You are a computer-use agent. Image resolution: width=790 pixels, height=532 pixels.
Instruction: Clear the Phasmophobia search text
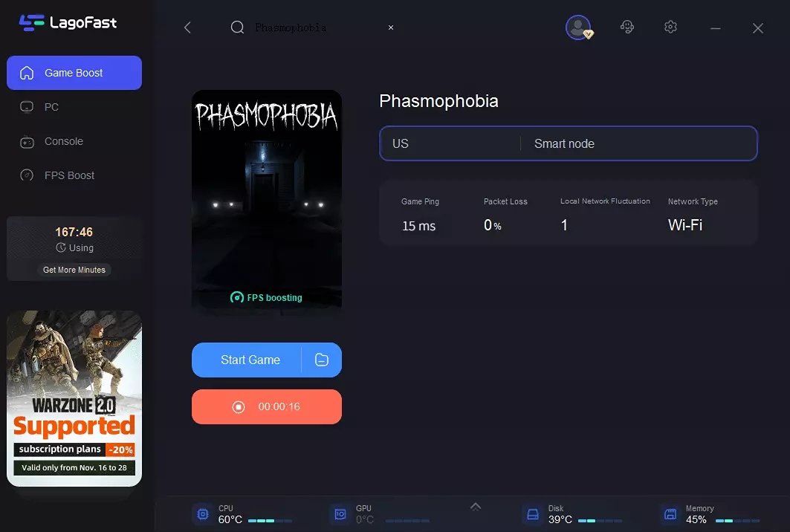[x=391, y=27]
